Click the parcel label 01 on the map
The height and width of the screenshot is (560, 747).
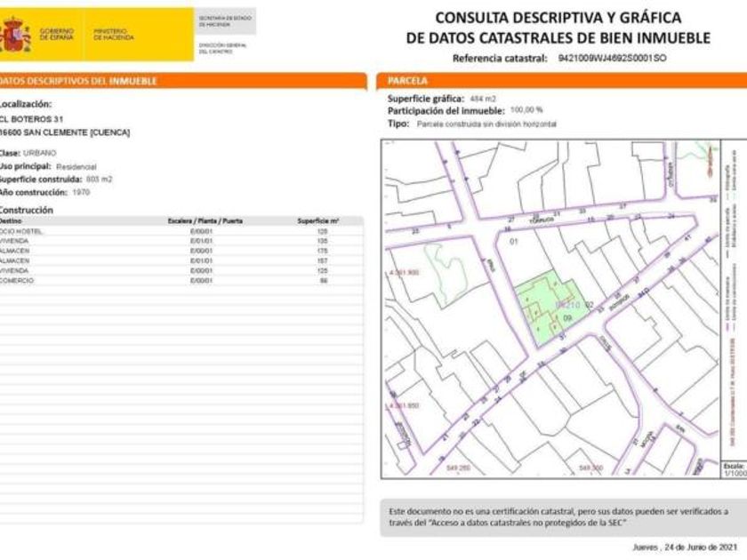(x=514, y=242)
